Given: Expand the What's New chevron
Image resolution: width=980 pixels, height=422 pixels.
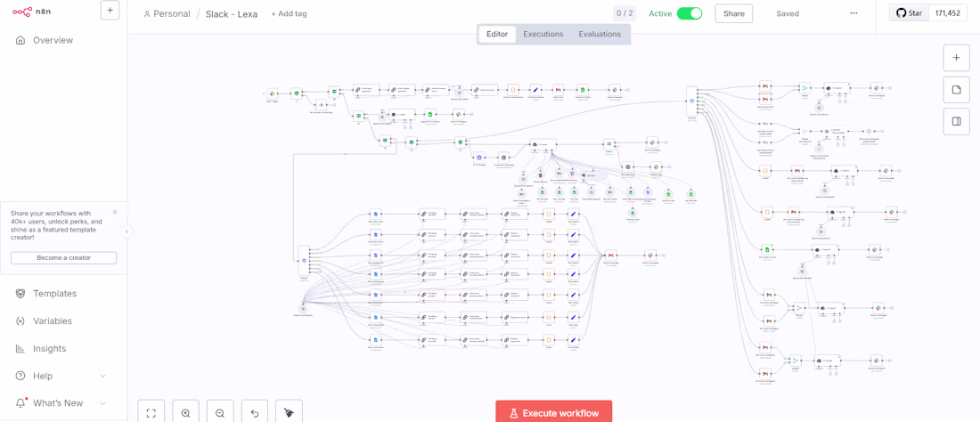Looking at the screenshot, I should pyautogui.click(x=103, y=403).
